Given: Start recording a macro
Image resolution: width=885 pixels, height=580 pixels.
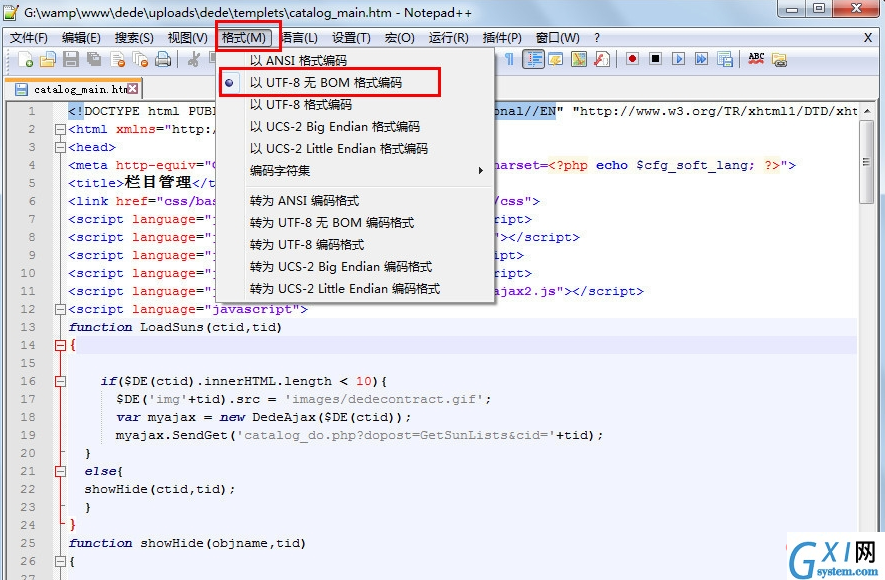Looking at the screenshot, I should (x=632, y=59).
